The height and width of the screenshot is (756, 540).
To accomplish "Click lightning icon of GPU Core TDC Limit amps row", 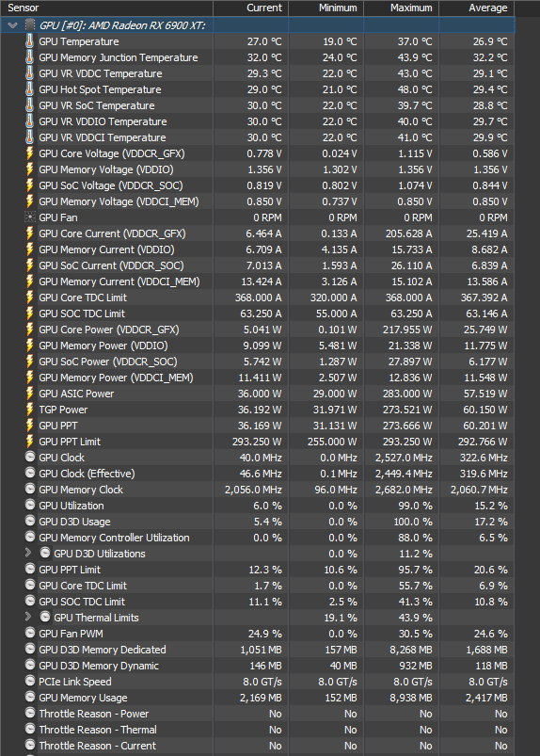I will point(30,298).
